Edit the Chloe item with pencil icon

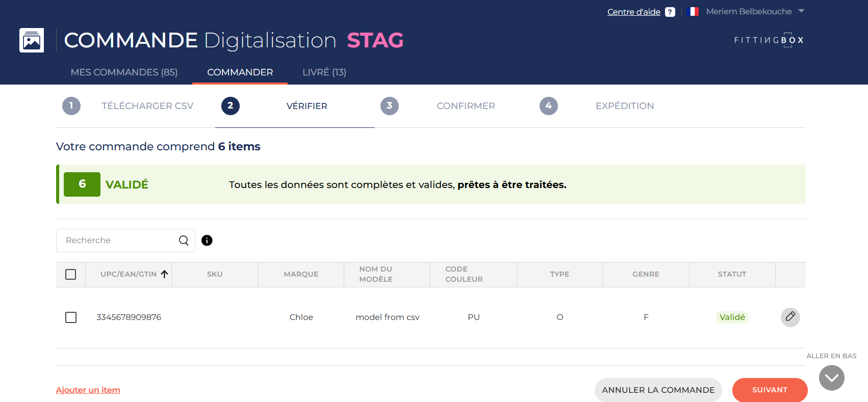[x=790, y=317]
